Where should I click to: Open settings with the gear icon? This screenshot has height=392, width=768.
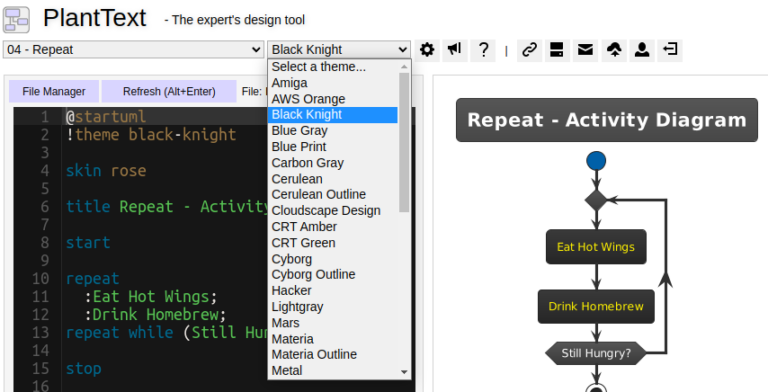click(427, 50)
